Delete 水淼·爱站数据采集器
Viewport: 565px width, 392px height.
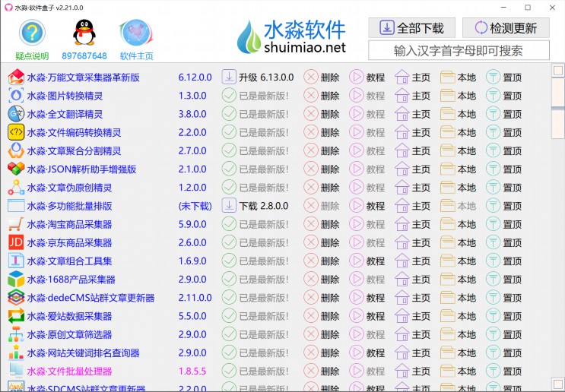tap(322, 316)
